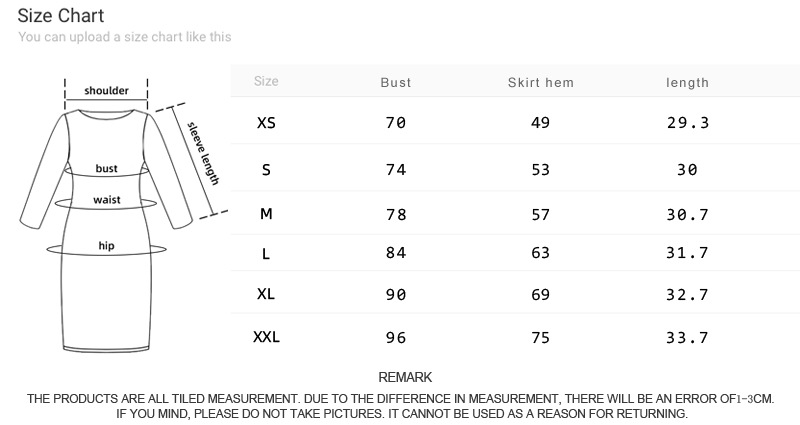
Task: Select the XS size row label
Action: [x=266, y=123]
